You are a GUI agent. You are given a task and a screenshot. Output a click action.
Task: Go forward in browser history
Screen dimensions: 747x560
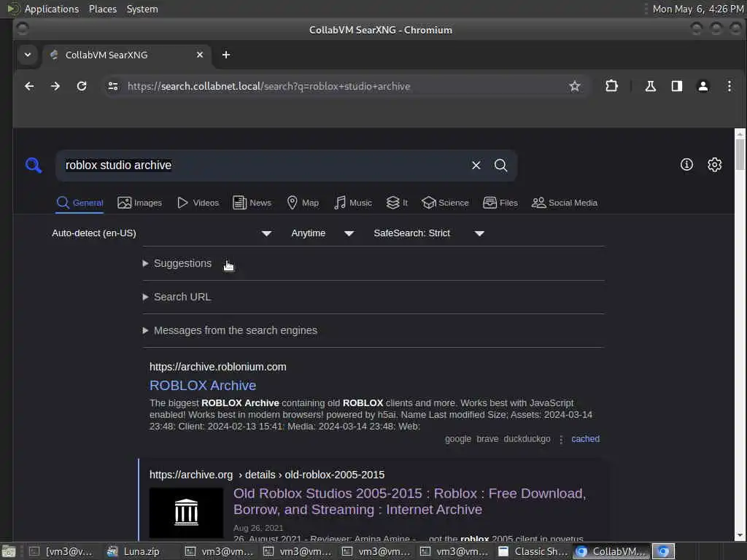click(55, 86)
